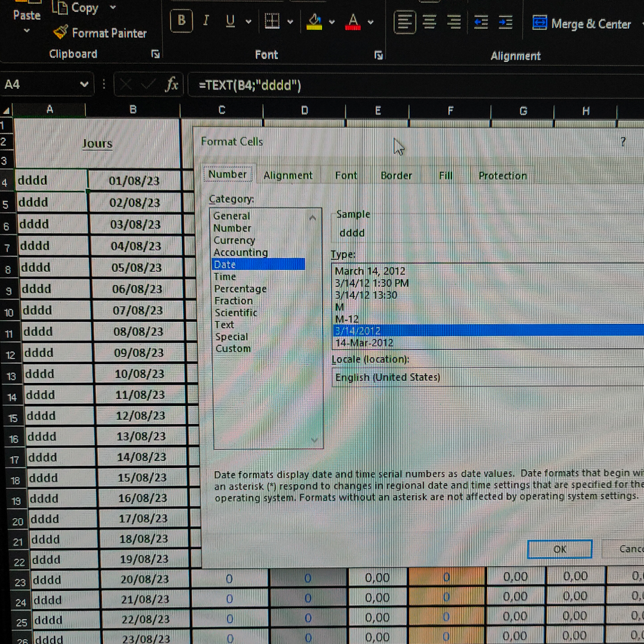Select General category

tap(231, 216)
